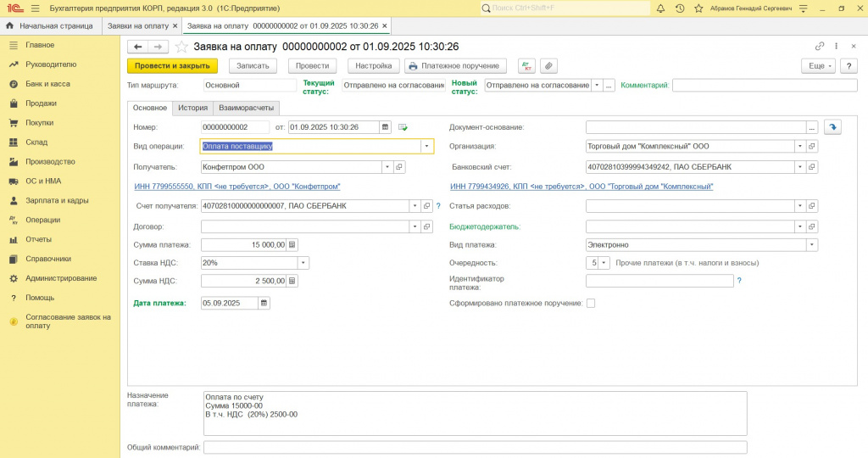
Task: Switch to История tab
Action: point(192,108)
